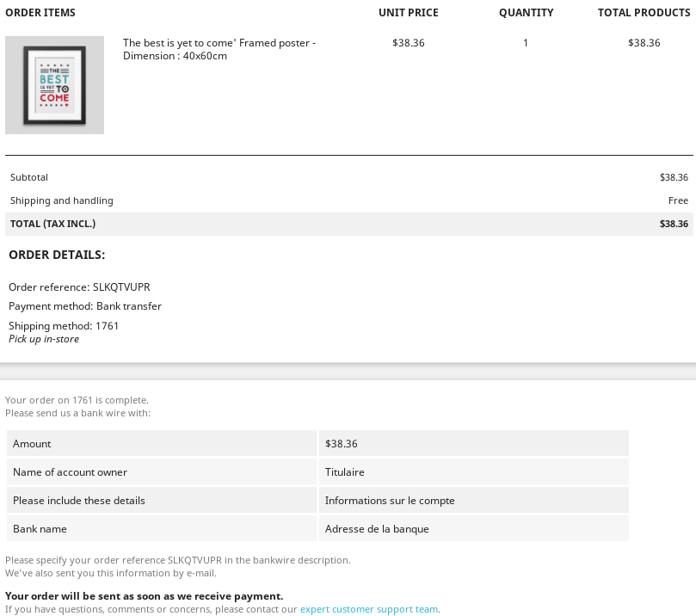Click the TOTAL PRODUCTS column header
Viewport: 696px width, 616px height.
tap(644, 12)
